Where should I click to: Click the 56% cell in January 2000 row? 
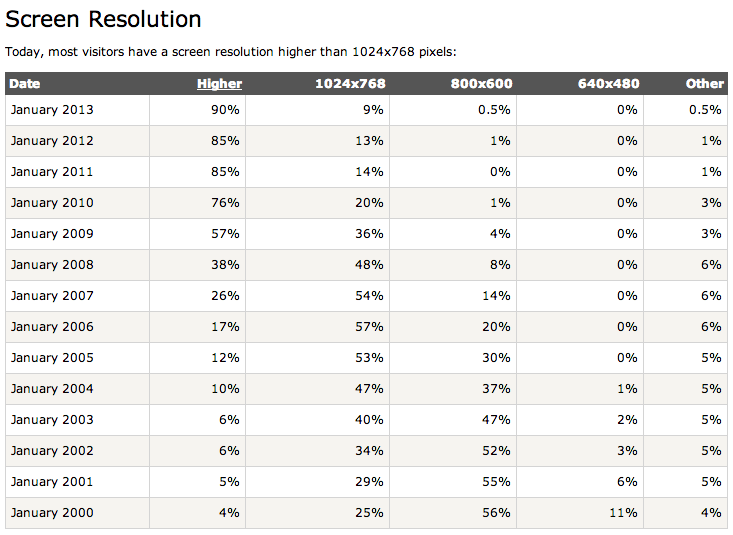click(x=497, y=513)
